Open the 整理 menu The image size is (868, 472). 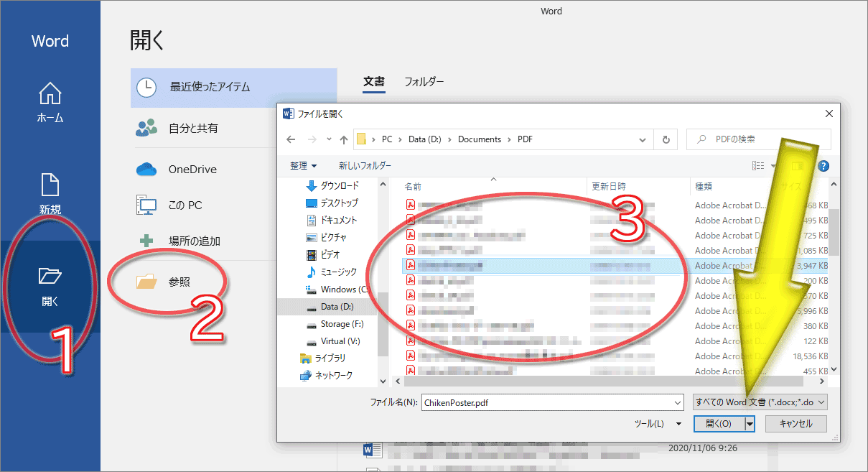point(304,166)
